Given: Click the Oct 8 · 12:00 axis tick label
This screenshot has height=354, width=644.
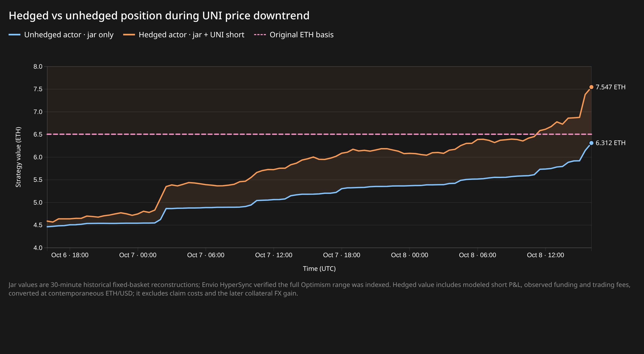Looking at the screenshot, I should point(546,255).
